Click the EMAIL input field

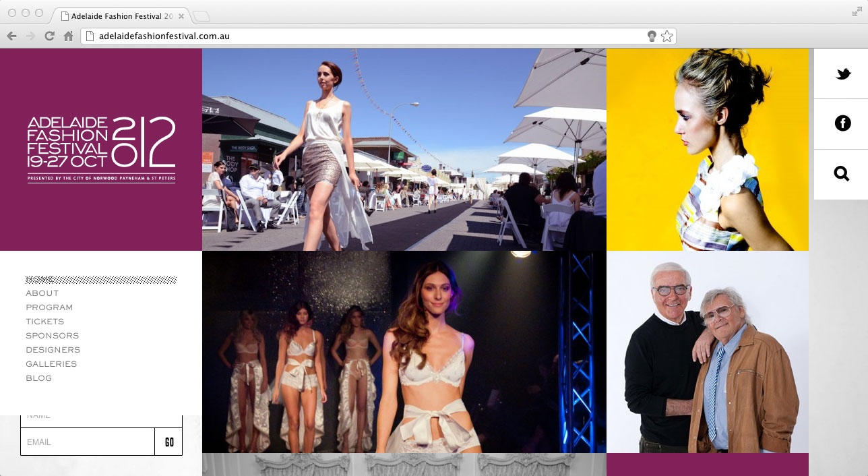(x=88, y=442)
